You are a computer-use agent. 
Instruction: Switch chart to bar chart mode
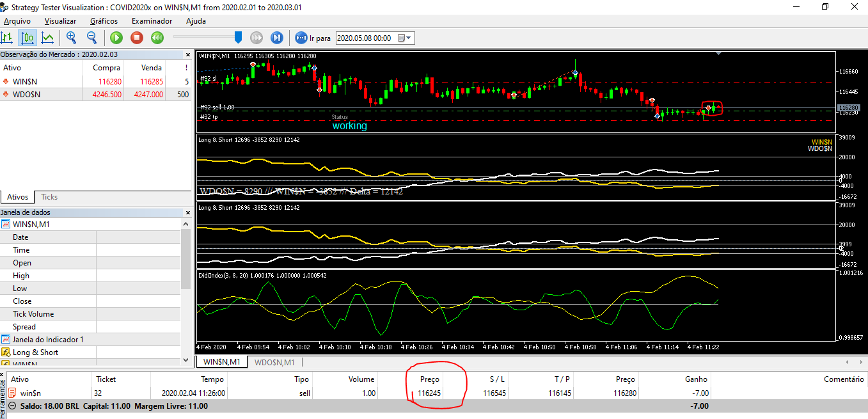click(7, 38)
